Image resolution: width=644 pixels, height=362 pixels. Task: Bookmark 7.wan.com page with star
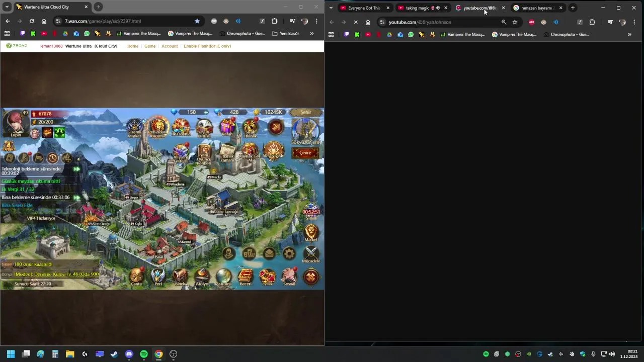197,21
